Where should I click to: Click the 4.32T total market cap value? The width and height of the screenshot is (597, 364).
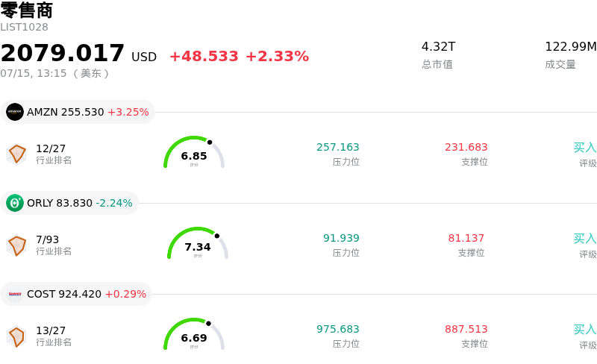click(x=438, y=46)
